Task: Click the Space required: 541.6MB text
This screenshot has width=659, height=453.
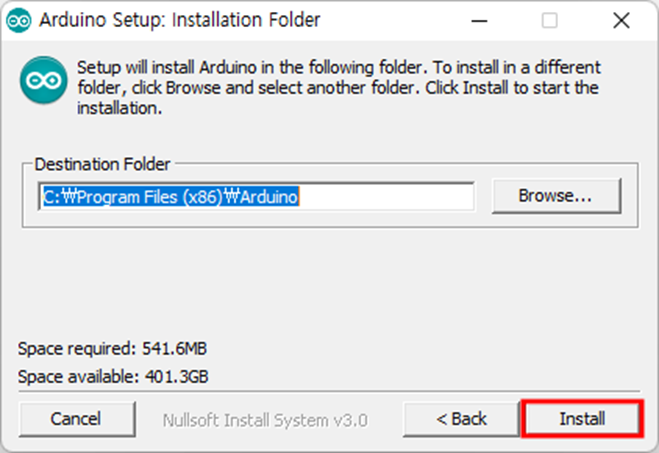Action: [x=112, y=348]
